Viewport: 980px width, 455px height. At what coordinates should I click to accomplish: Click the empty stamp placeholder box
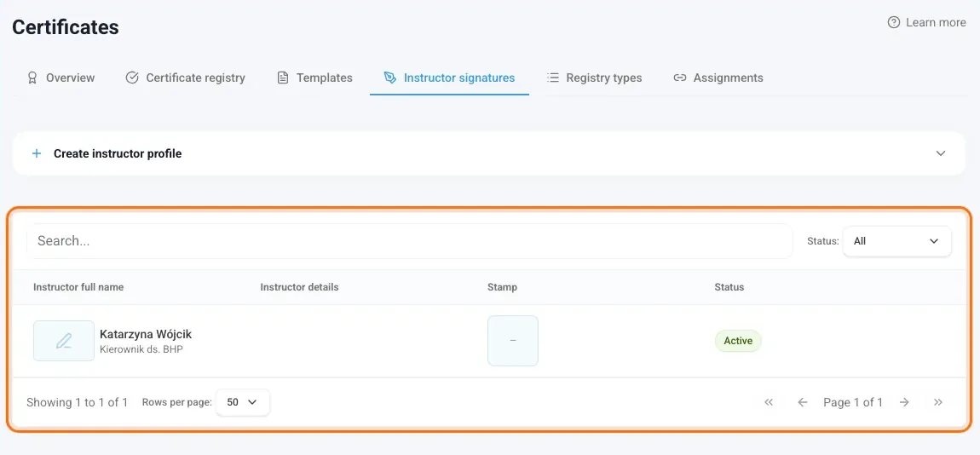click(512, 341)
